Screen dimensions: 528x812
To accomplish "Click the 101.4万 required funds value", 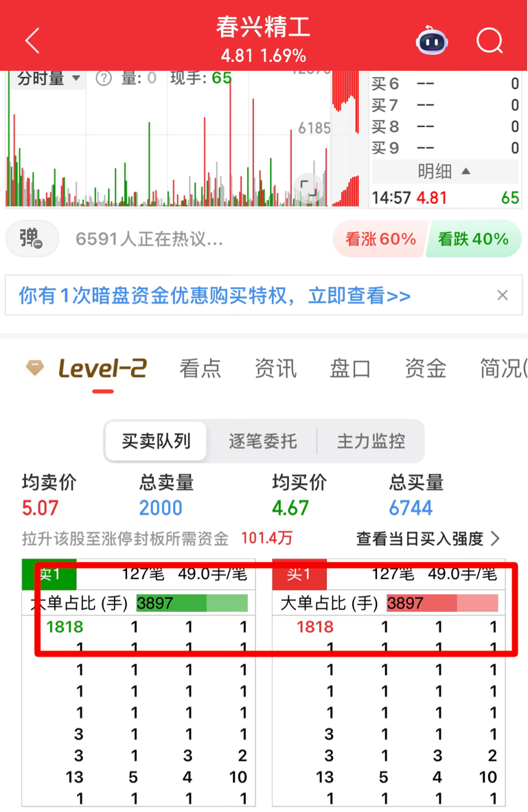I will tap(266, 538).
